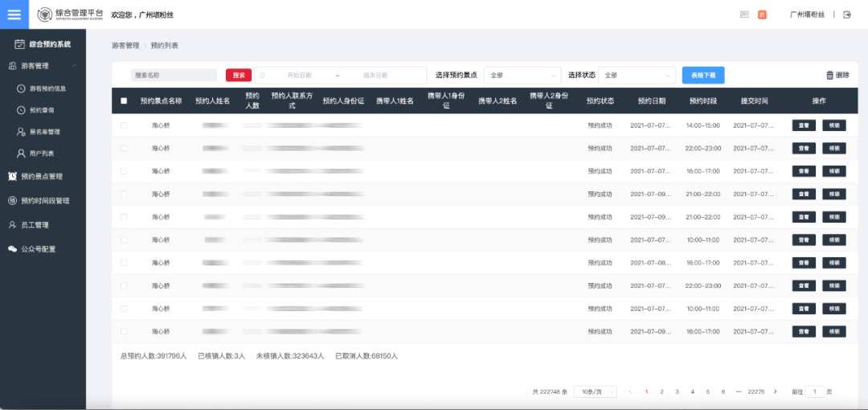Click the 广州塔粉丝 username at top right
This screenshot has width=868, height=410.
click(807, 15)
